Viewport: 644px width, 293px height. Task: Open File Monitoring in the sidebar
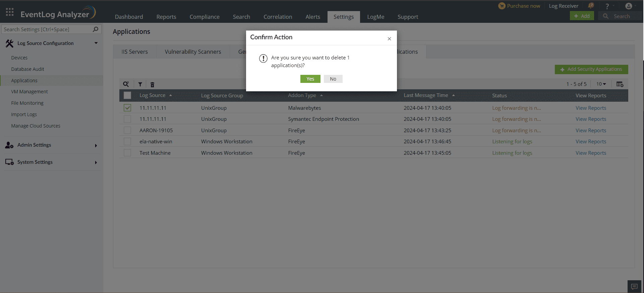(27, 103)
